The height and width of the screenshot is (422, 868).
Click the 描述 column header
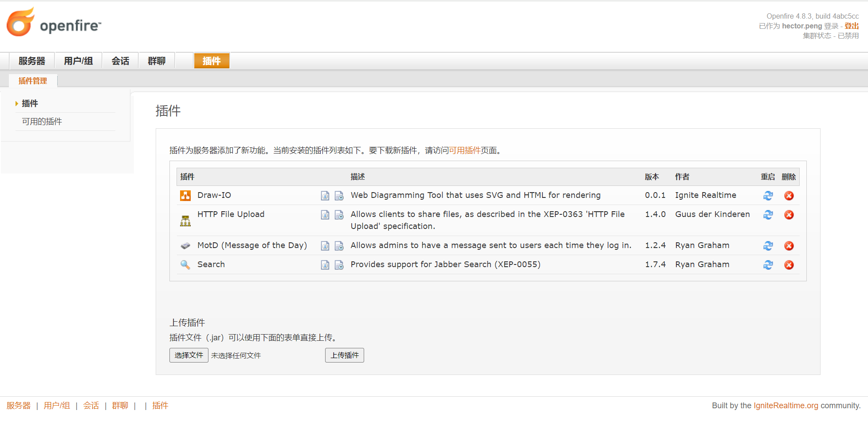click(x=358, y=177)
